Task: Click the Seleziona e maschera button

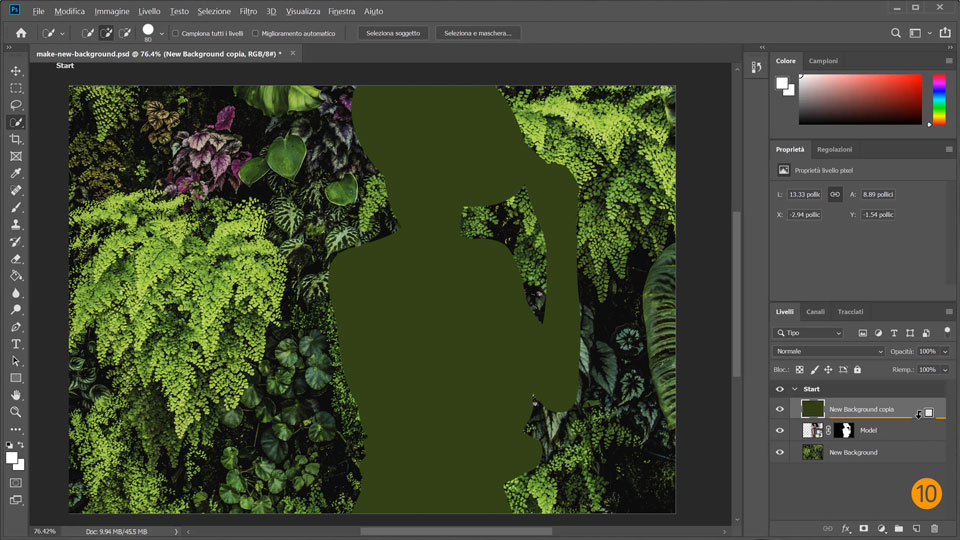Action: [478, 33]
